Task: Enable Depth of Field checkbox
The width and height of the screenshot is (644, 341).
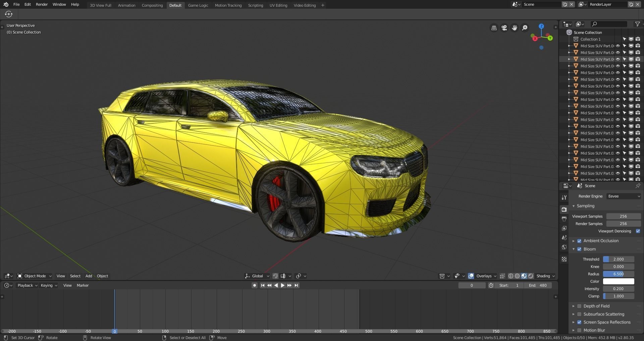Action: [x=579, y=306]
